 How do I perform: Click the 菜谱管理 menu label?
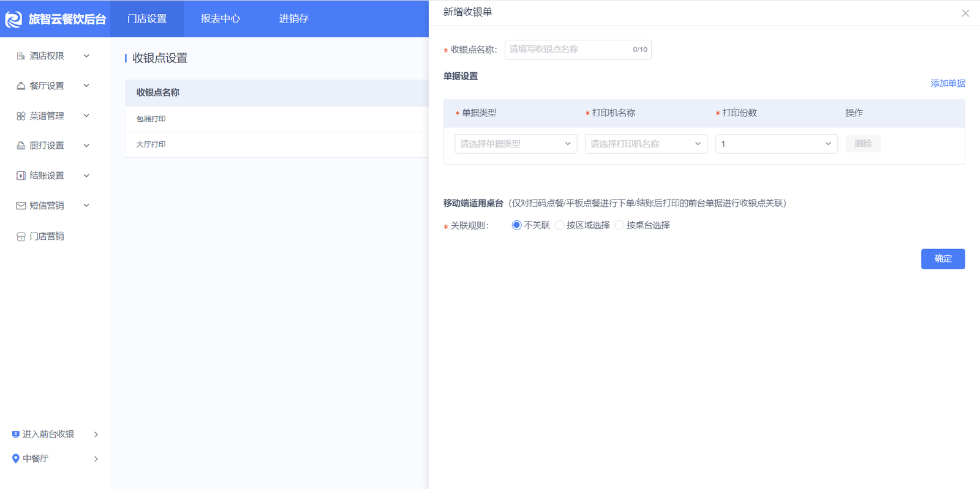(47, 116)
